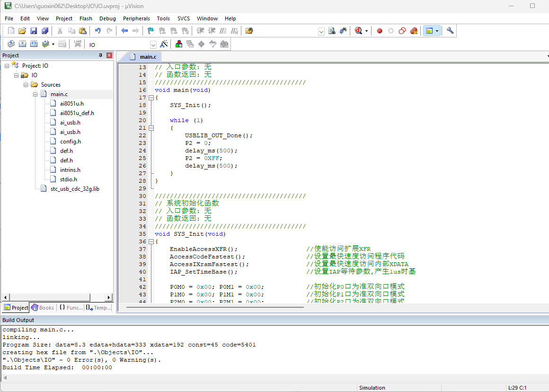Open the File menu
The image size is (549, 392).
tap(9, 18)
